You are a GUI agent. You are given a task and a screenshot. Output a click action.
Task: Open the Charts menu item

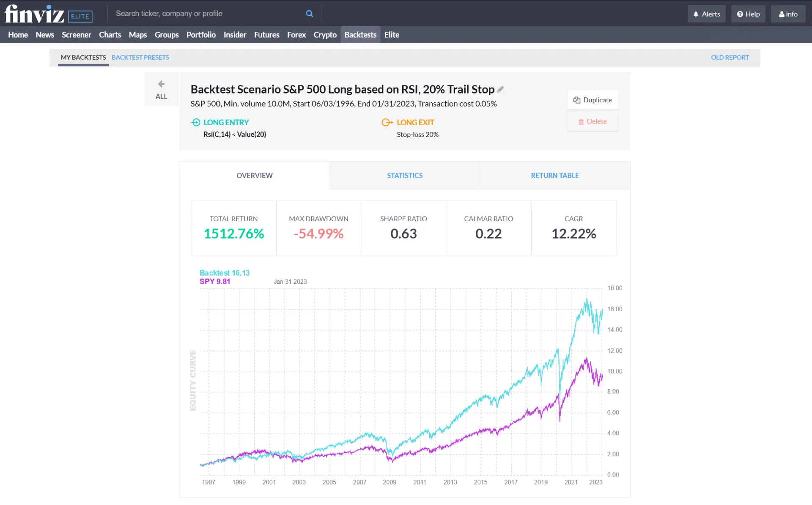pyautogui.click(x=110, y=35)
